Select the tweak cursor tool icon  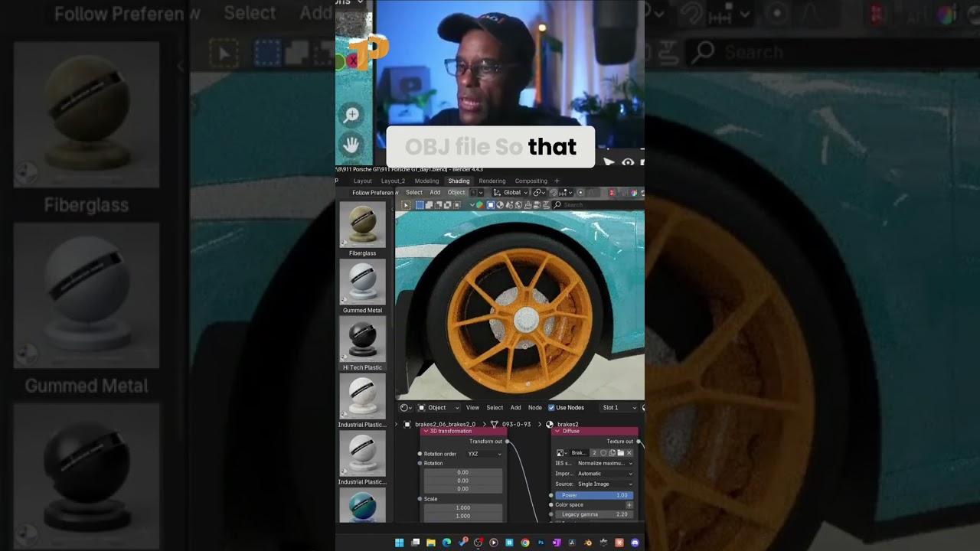coord(406,205)
